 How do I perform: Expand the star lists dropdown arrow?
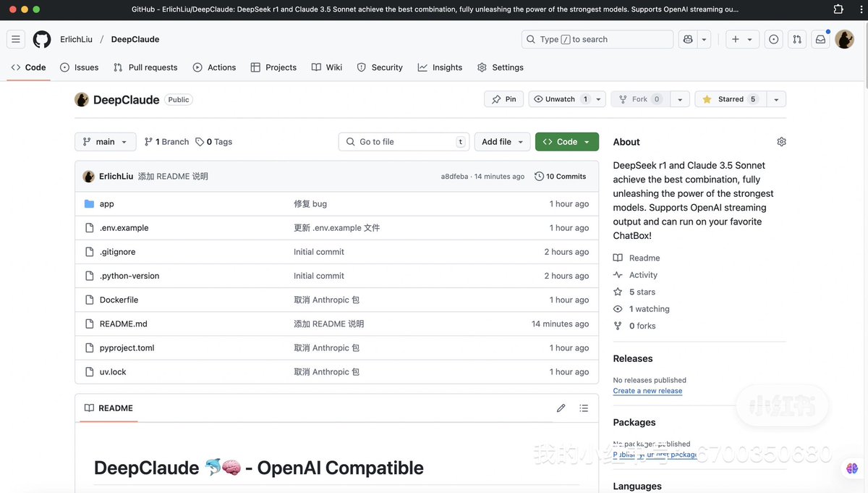tap(776, 99)
